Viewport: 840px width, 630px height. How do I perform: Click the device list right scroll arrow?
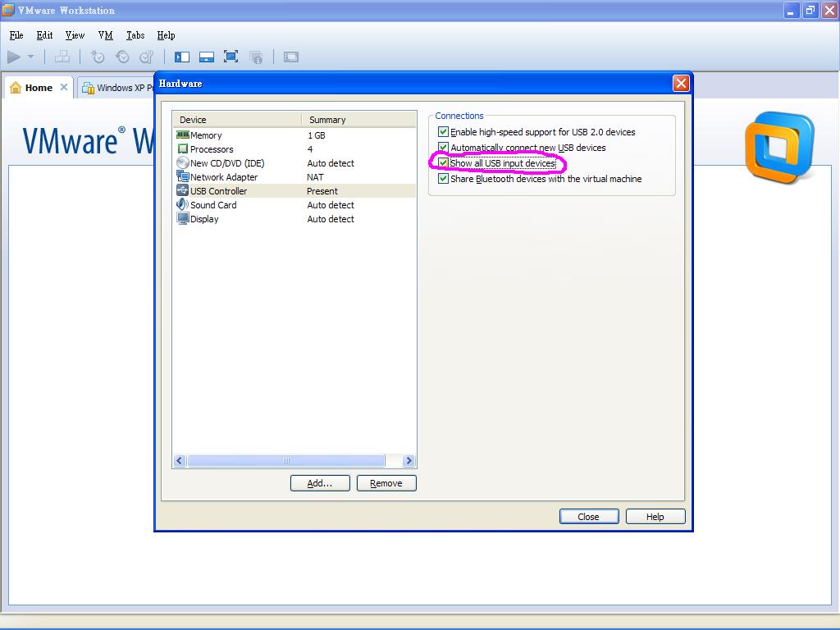(x=409, y=461)
